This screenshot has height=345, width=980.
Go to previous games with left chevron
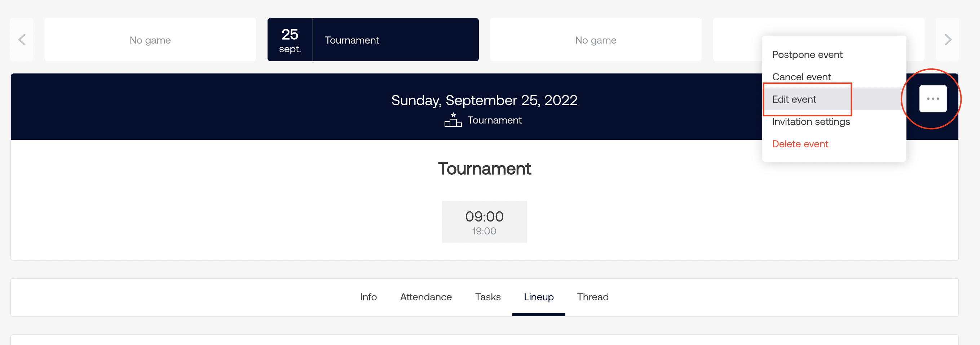coord(22,40)
